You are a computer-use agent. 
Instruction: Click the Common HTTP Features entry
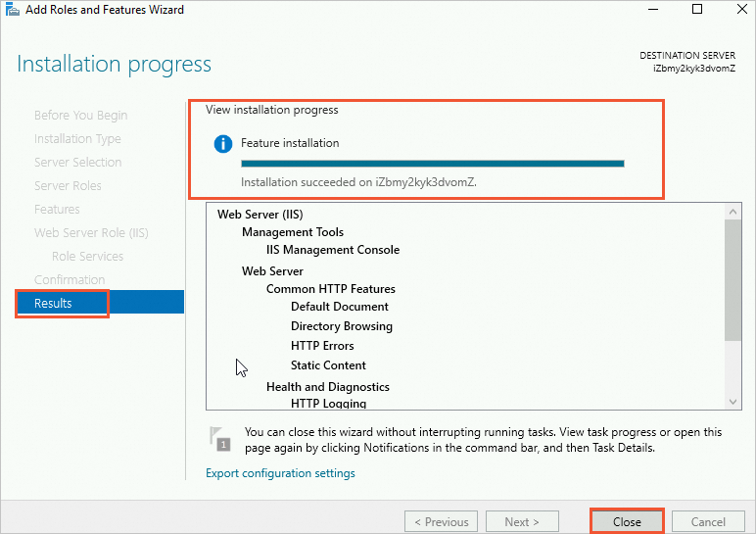coord(331,289)
